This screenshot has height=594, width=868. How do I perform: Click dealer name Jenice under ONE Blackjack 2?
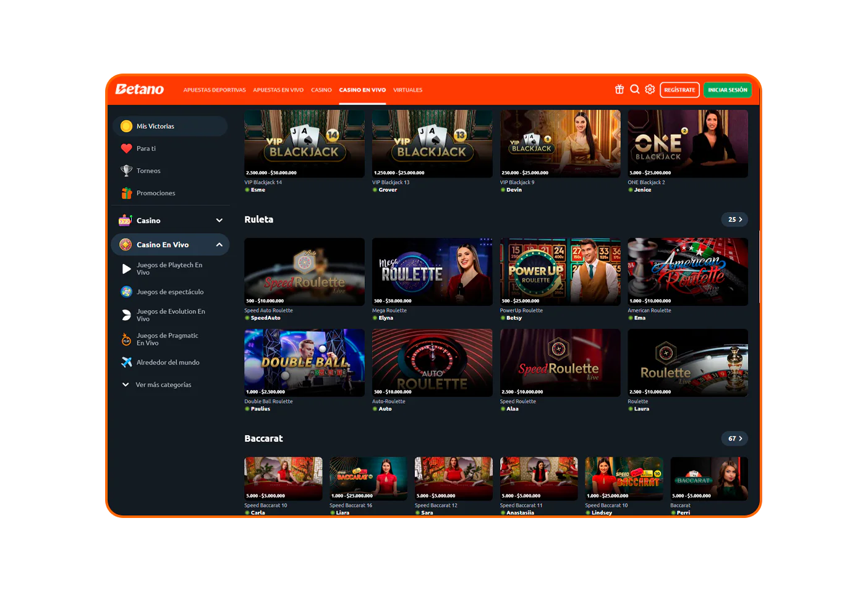pyautogui.click(x=642, y=190)
